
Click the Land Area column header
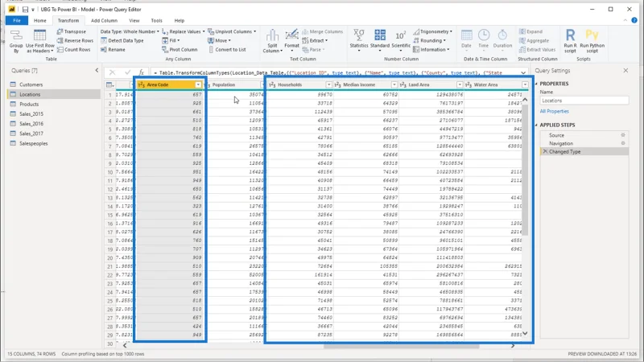click(431, 84)
